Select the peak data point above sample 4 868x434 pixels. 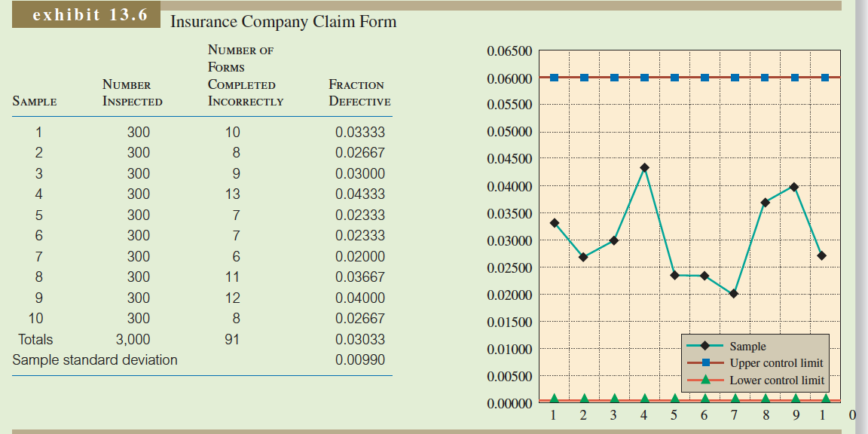(x=645, y=167)
